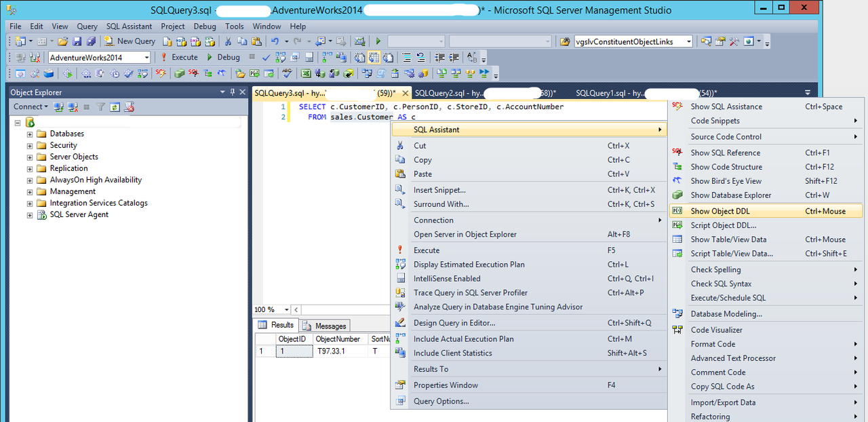Toggle Include Actual Execution Plan

[529, 339]
